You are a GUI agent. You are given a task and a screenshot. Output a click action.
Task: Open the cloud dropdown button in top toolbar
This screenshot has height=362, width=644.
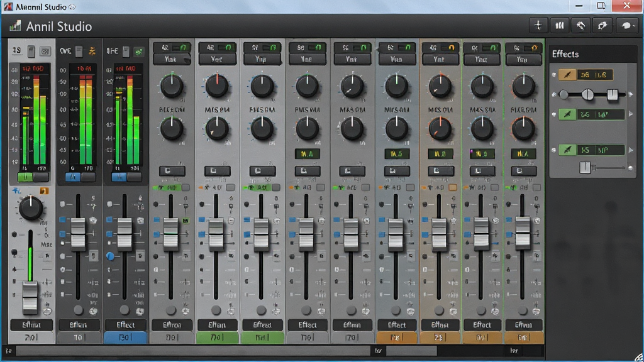tap(627, 25)
